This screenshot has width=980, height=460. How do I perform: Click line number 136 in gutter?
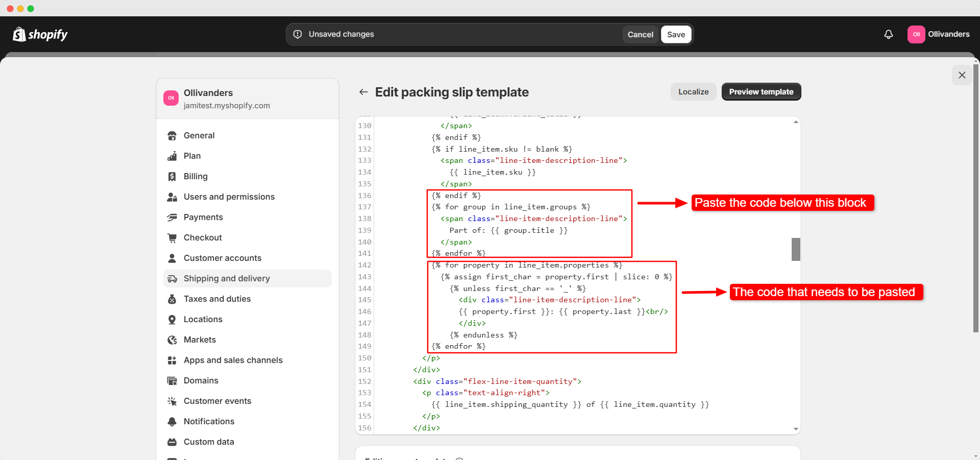click(x=364, y=196)
